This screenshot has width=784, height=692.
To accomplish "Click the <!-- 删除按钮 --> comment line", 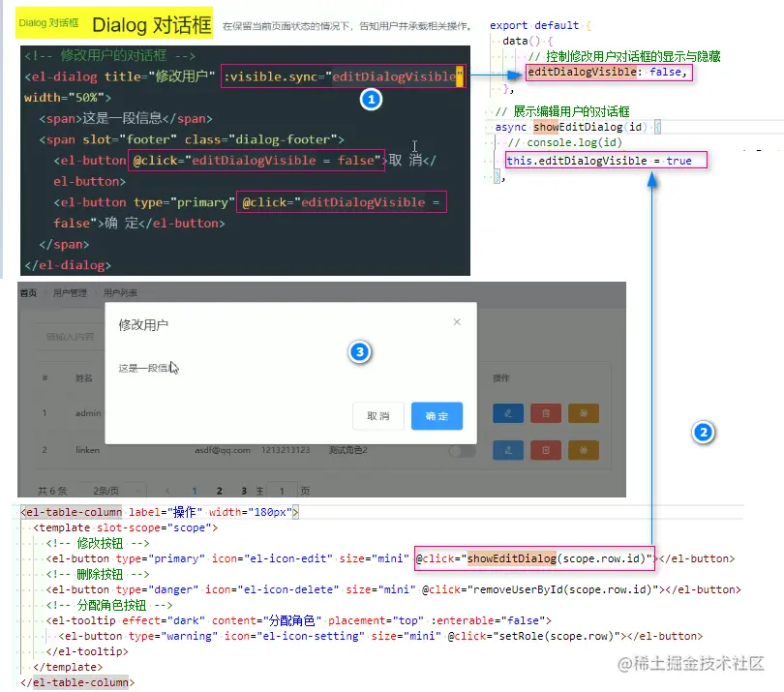I will click(x=98, y=575).
